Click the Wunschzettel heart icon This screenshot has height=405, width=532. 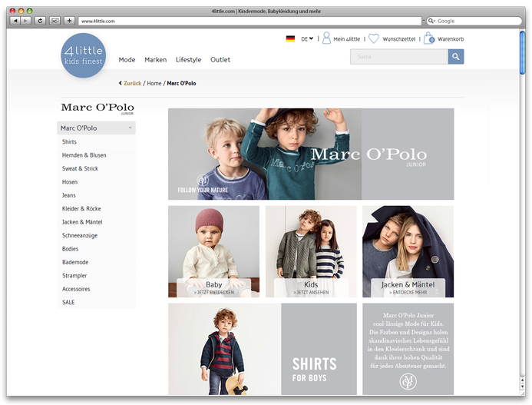click(x=374, y=38)
